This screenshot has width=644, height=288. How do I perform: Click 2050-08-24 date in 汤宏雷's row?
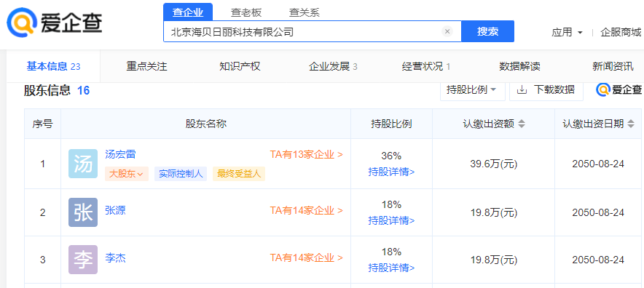(598, 164)
